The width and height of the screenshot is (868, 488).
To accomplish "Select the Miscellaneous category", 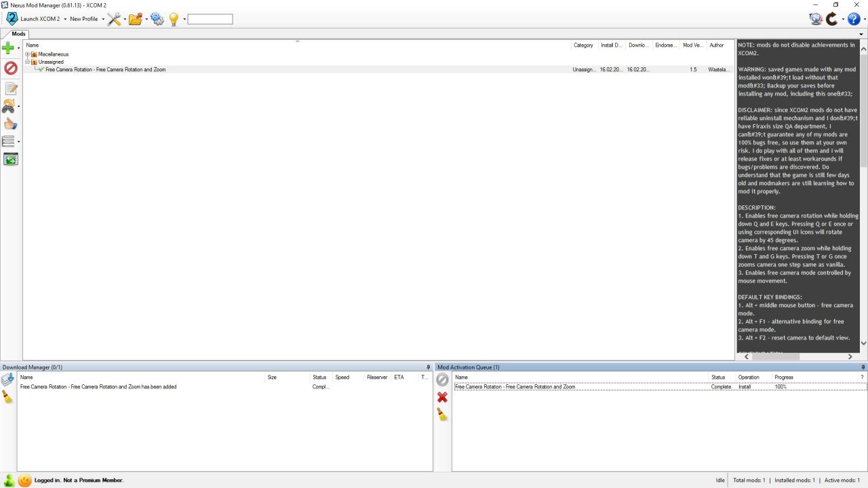I will click(x=53, y=54).
